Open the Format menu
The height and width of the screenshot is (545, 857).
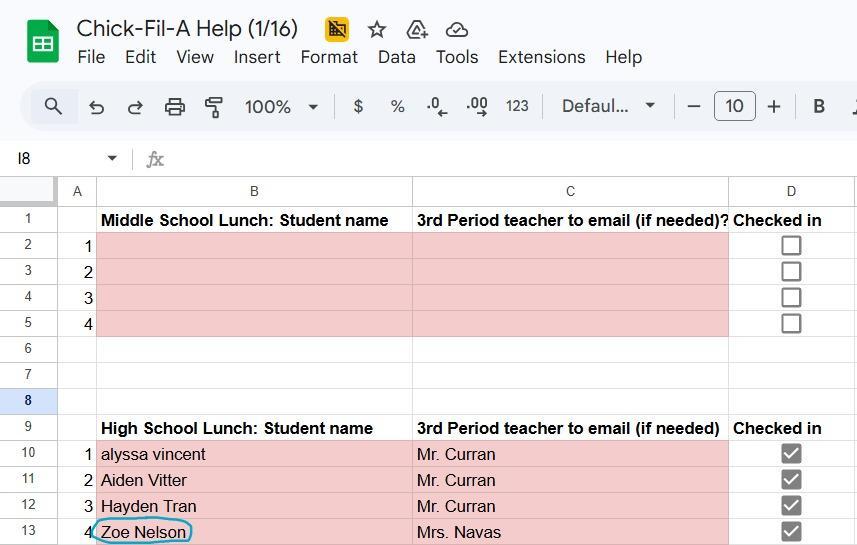point(329,57)
